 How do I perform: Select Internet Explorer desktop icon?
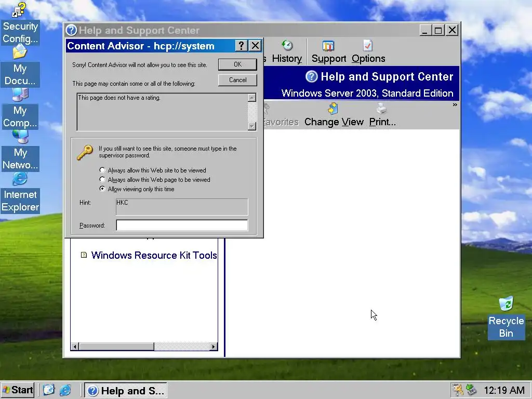20,193
